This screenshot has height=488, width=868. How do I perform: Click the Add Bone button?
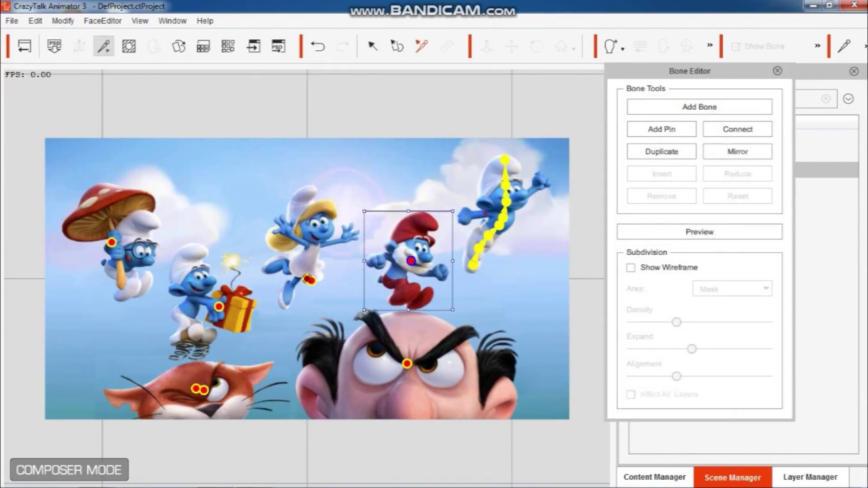[x=699, y=107]
